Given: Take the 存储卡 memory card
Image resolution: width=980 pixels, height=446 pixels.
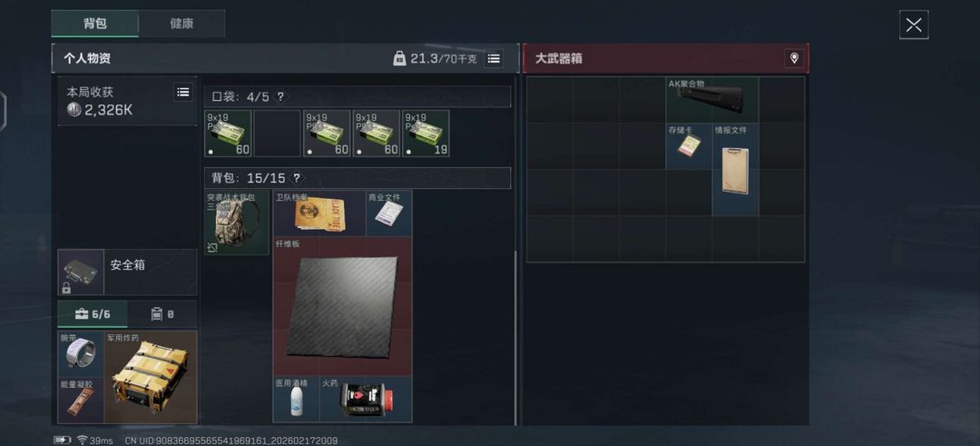Looking at the screenshot, I should click(x=689, y=145).
